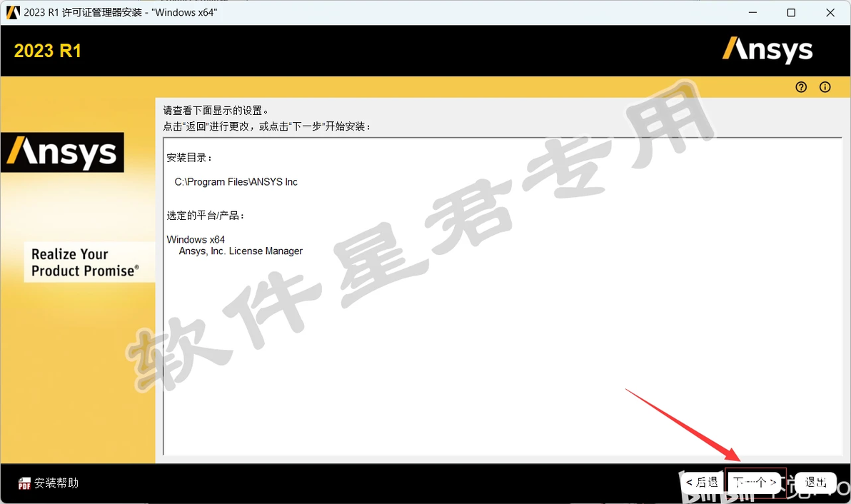The image size is (851, 504).
Task: Minimize the installer window
Action: (x=752, y=12)
